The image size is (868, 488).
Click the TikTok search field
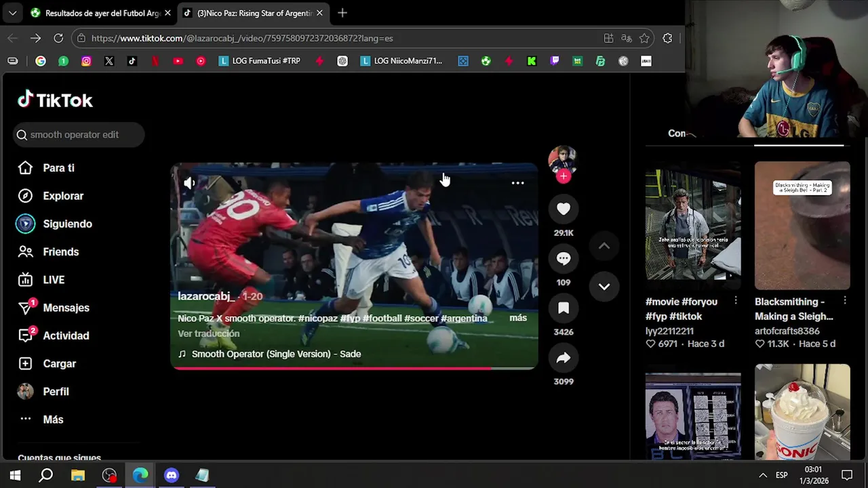tap(79, 134)
